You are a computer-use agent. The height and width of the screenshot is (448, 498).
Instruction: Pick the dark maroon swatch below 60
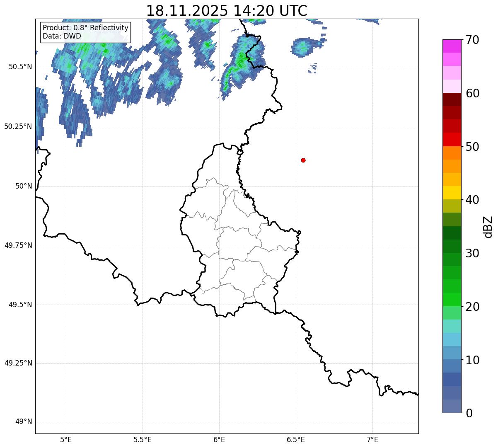452,99
